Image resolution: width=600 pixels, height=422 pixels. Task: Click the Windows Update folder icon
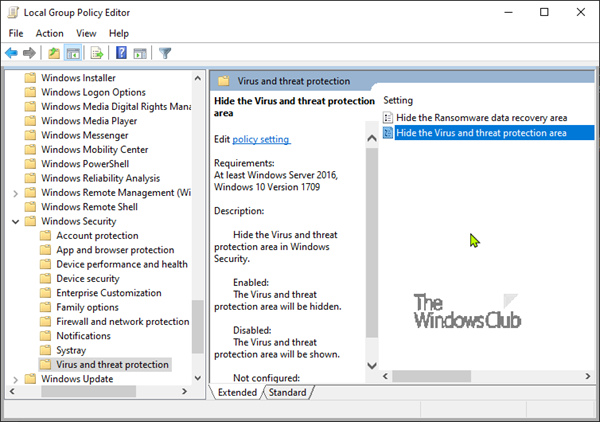point(30,379)
